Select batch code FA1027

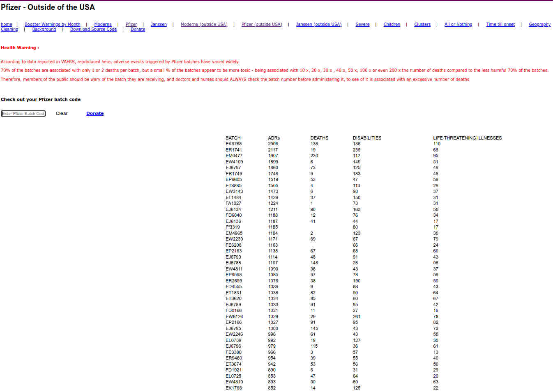[x=233, y=204]
